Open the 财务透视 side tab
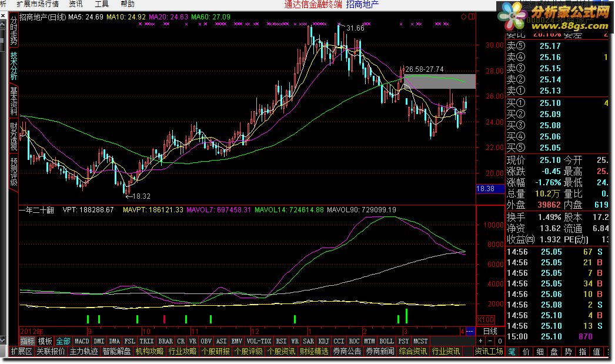 click(x=14, y=136)
